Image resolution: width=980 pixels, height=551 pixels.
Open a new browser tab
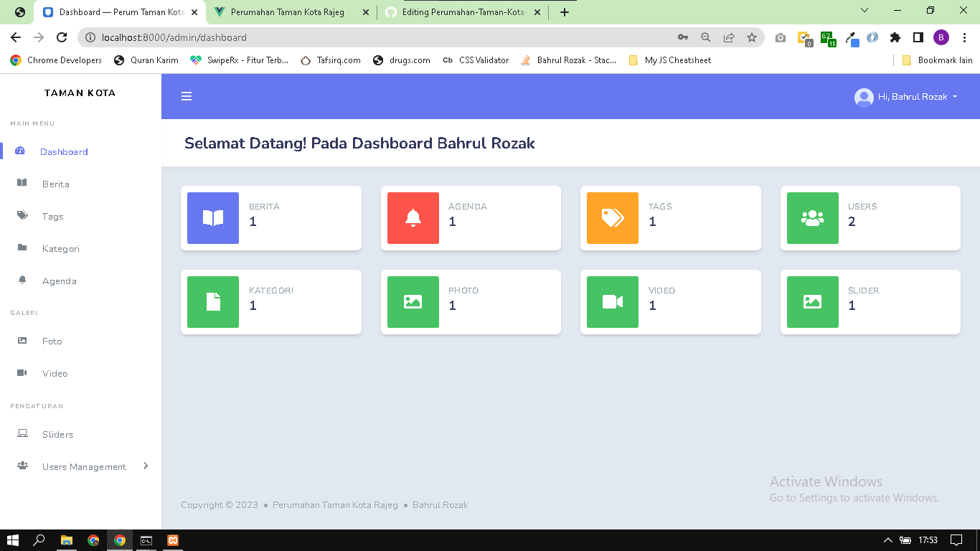565,12
